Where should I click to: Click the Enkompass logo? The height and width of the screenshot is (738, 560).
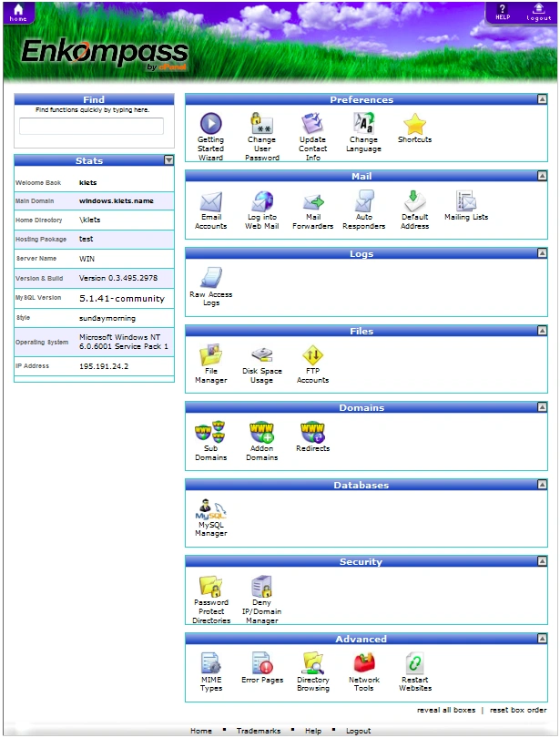[105, 54]
